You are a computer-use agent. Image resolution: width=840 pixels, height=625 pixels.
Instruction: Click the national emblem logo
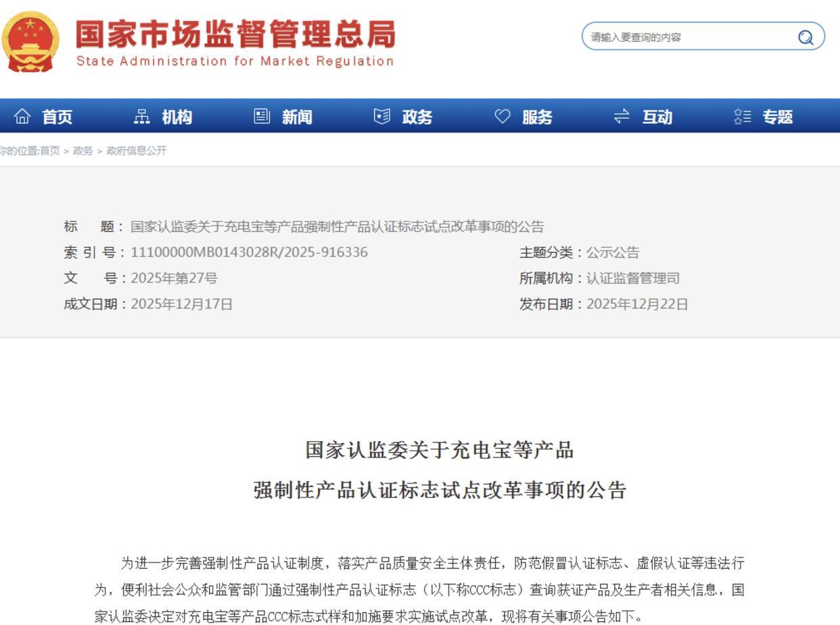point(30,42)
